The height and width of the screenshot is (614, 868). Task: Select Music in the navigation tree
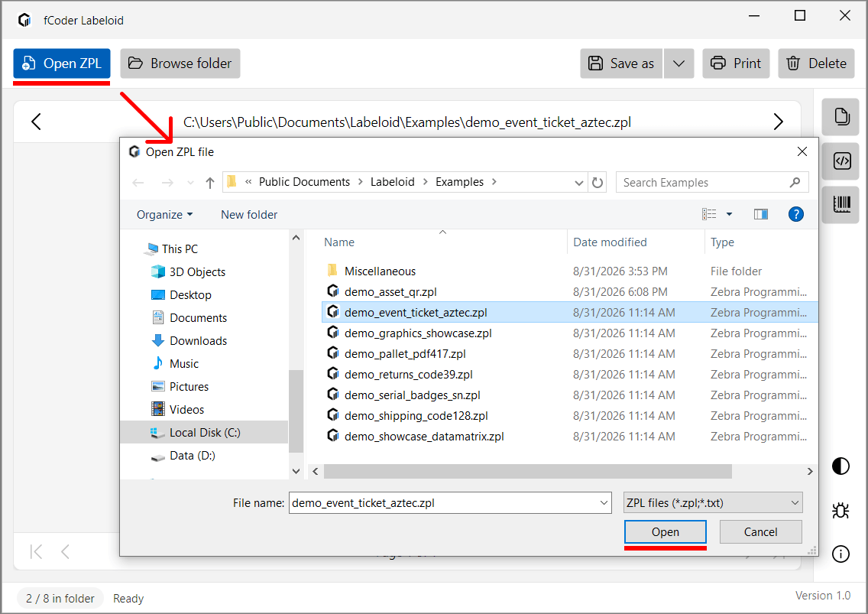click(x=184, y=363)
